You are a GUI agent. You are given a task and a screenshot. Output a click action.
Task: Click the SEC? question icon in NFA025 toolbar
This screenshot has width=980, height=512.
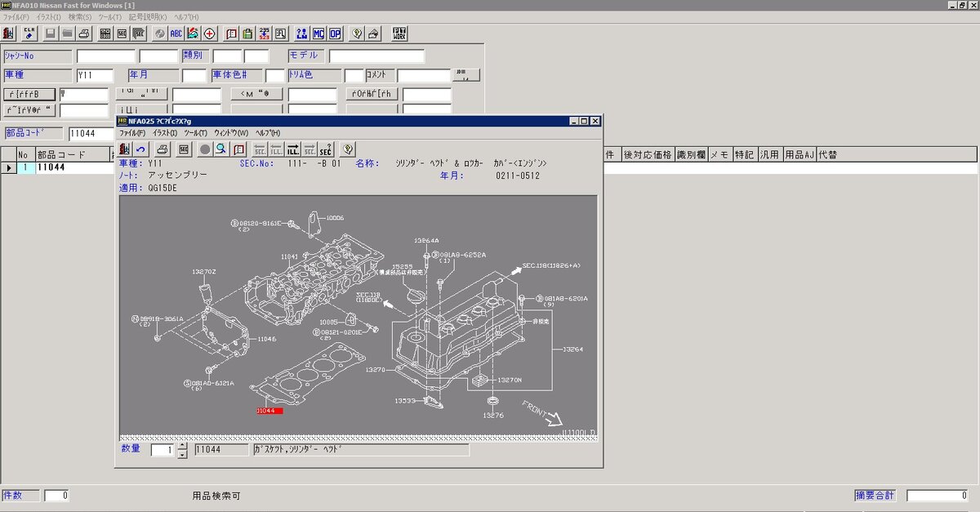click(325, 149)
